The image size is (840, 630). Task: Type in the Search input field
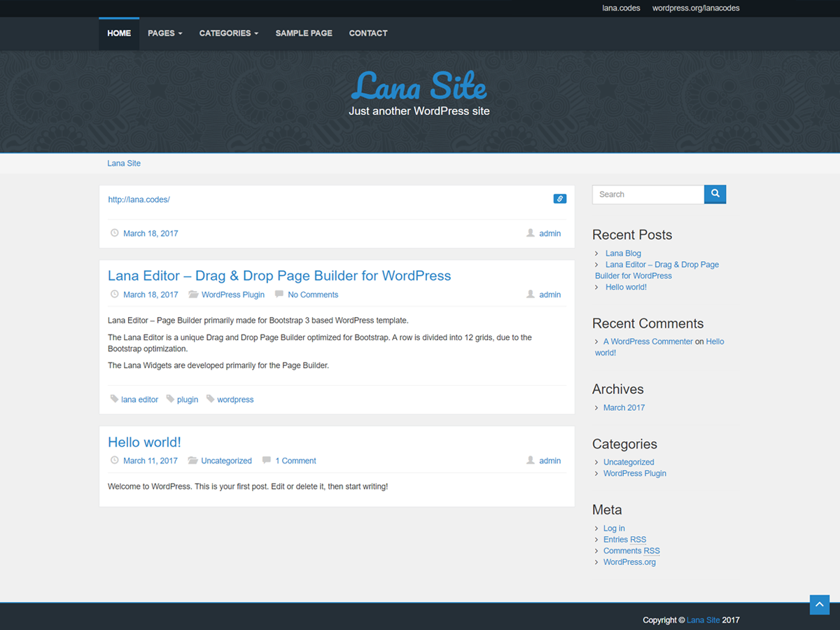click(x=647, y=195)
